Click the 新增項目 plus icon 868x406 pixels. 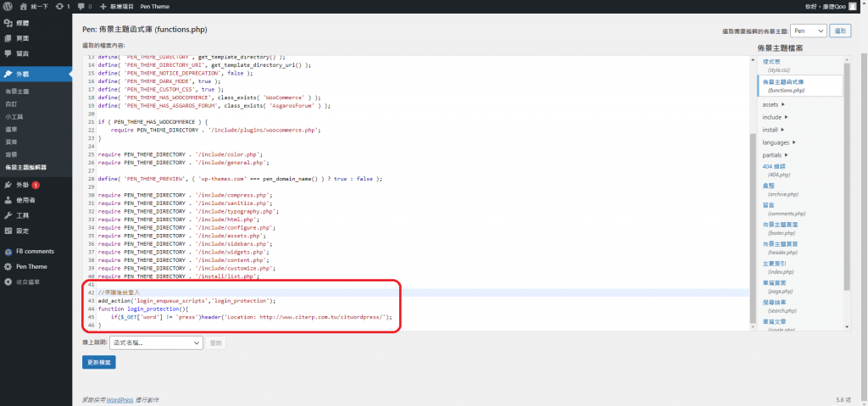click(x=103, y=6)
